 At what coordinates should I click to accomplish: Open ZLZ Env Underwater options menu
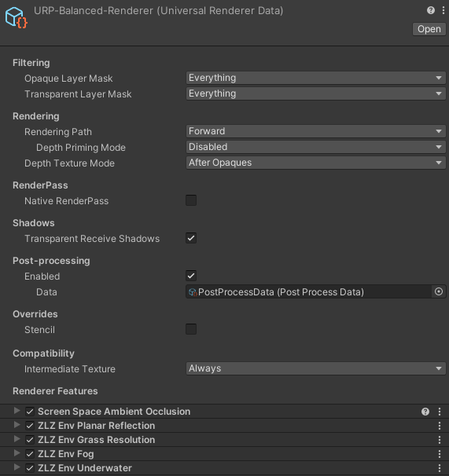(440, 468)
